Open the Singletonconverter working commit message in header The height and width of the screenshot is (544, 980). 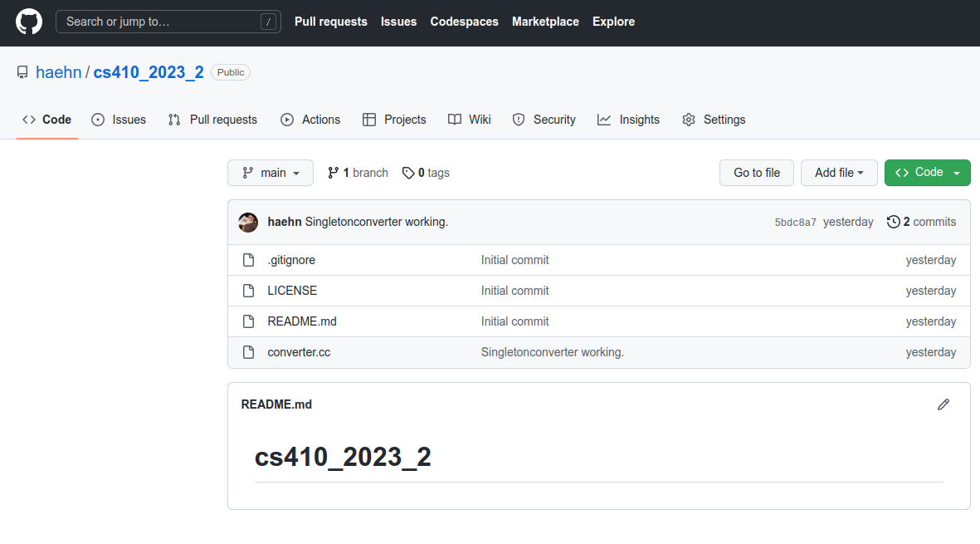[x=376, y=222]
